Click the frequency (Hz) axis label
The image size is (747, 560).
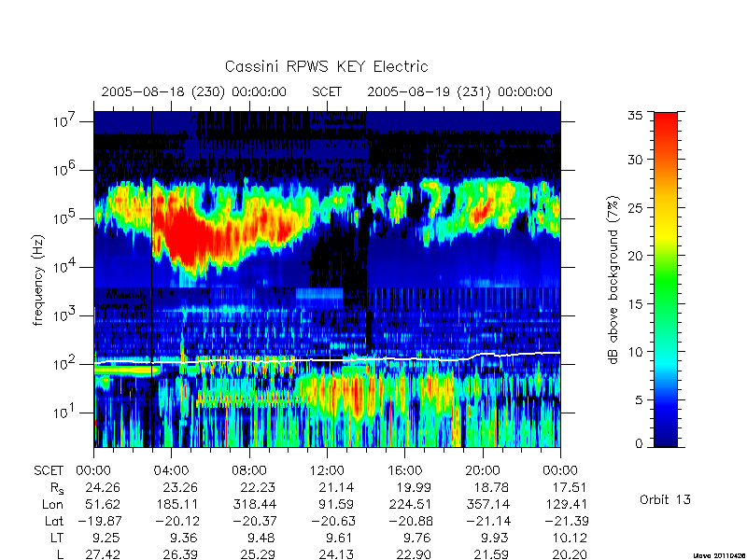[x=38, y=280]
